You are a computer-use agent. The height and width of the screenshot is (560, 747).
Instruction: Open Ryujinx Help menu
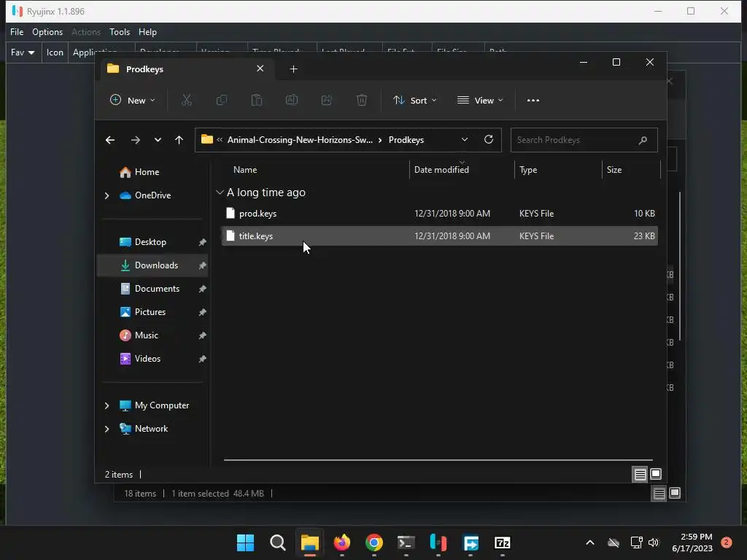click(147, 32)
